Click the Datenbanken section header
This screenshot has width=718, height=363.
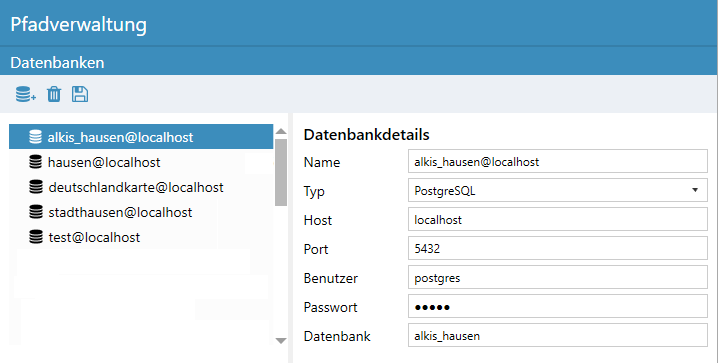pos(57,62)
